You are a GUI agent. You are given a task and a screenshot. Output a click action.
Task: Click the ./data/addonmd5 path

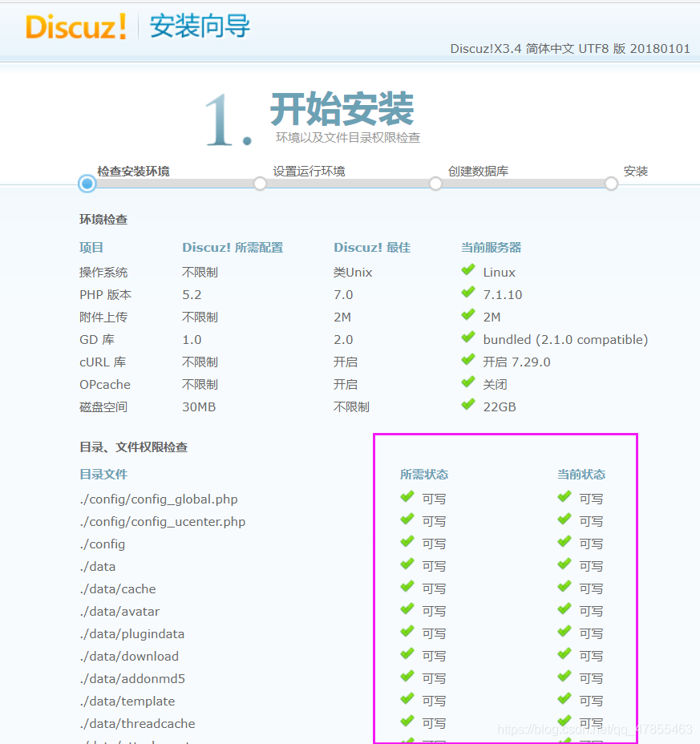coord(132,679)
